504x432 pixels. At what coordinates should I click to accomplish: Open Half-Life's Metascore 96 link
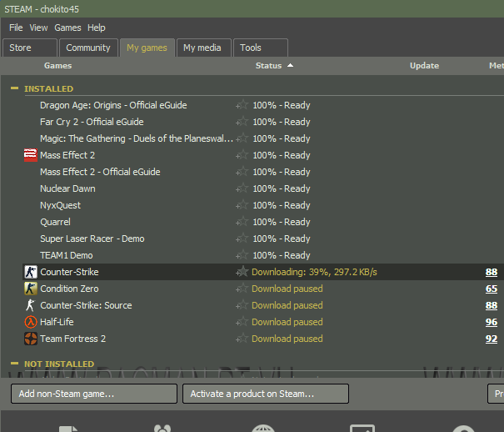click(491, 322)
